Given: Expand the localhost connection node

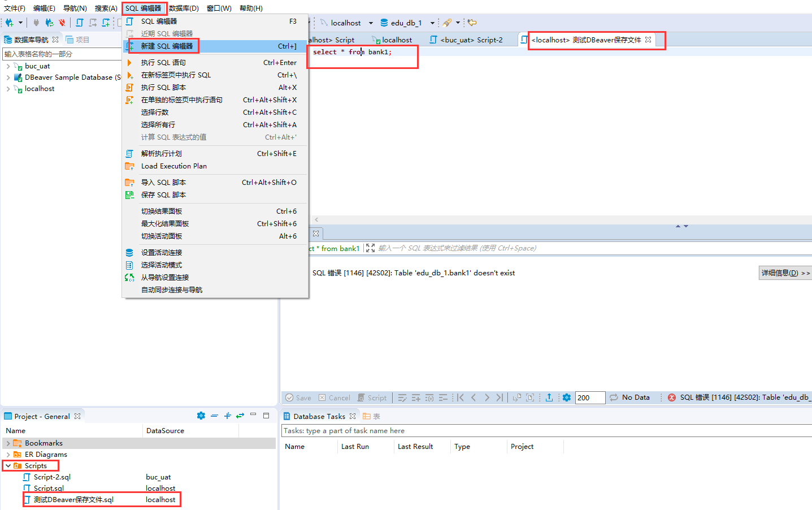Looking at the screenshot, I should 8,89.
